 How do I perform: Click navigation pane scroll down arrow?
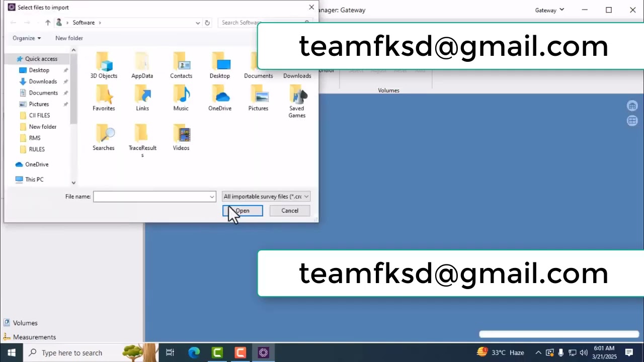click(73, 183)
